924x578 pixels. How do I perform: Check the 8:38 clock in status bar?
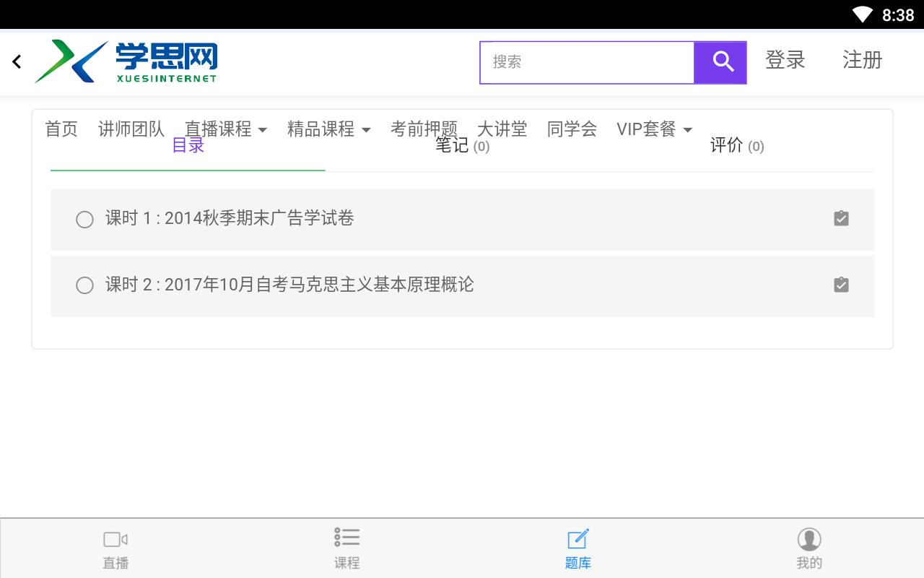(x=898, y=15)
